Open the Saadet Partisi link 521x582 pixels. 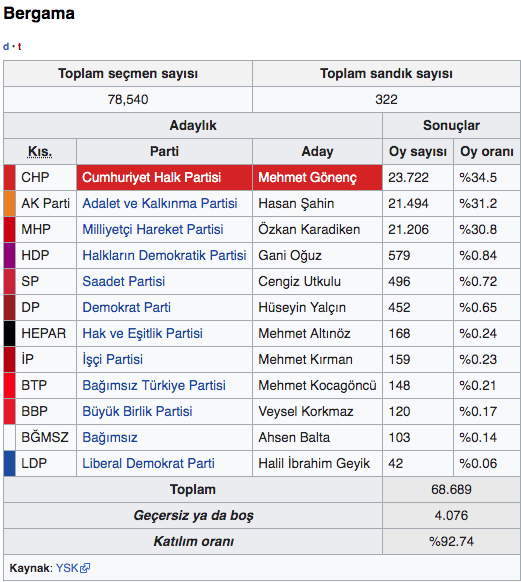click(124, 281)
